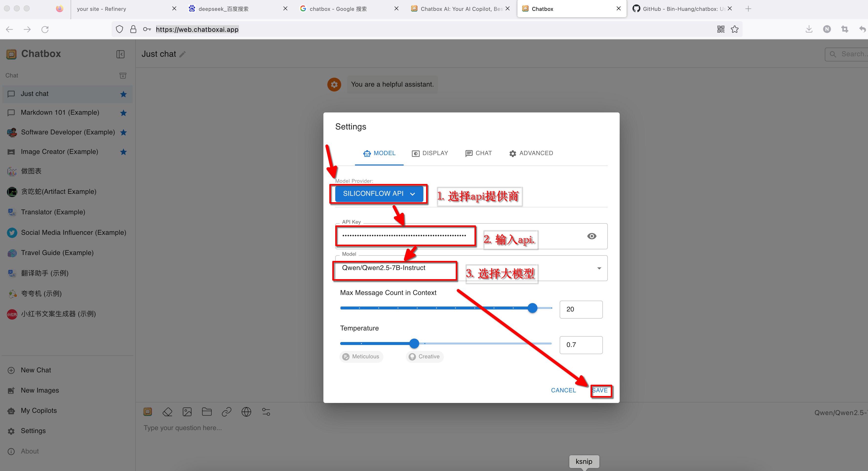Click the globe web browsing icon
Viewport: 868px width, 471px height.
(x=246, y=412)
